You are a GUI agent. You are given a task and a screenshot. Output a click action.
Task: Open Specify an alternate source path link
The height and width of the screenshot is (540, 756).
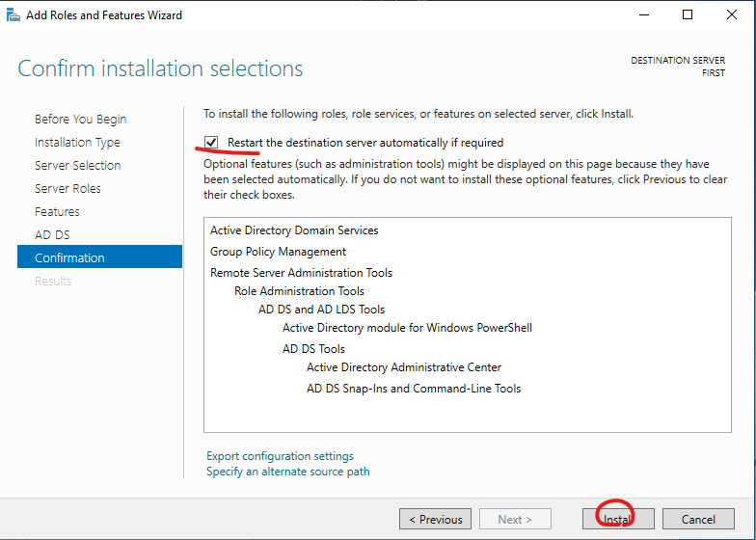287,471
